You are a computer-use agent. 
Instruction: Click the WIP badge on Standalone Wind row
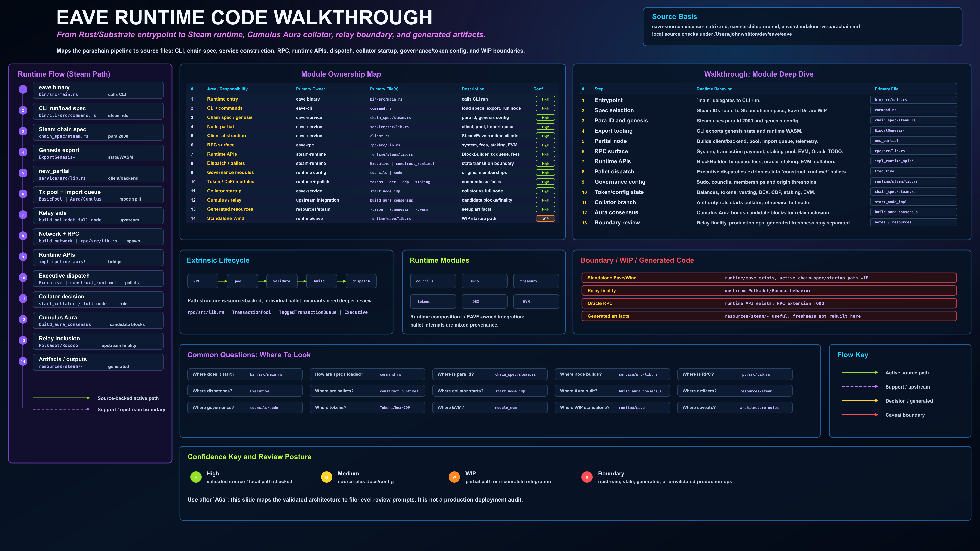[x=545, y=219]
